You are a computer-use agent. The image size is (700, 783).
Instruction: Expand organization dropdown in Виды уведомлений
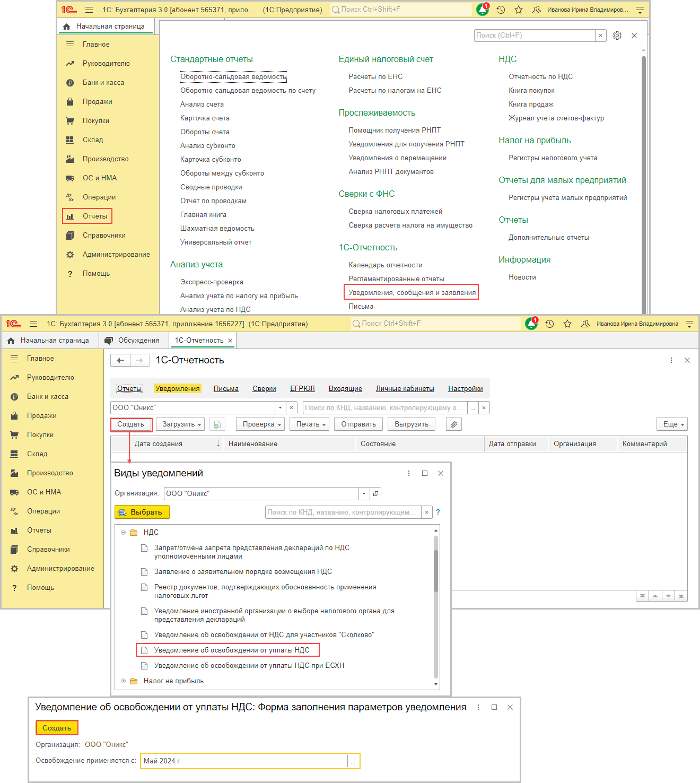364,494
